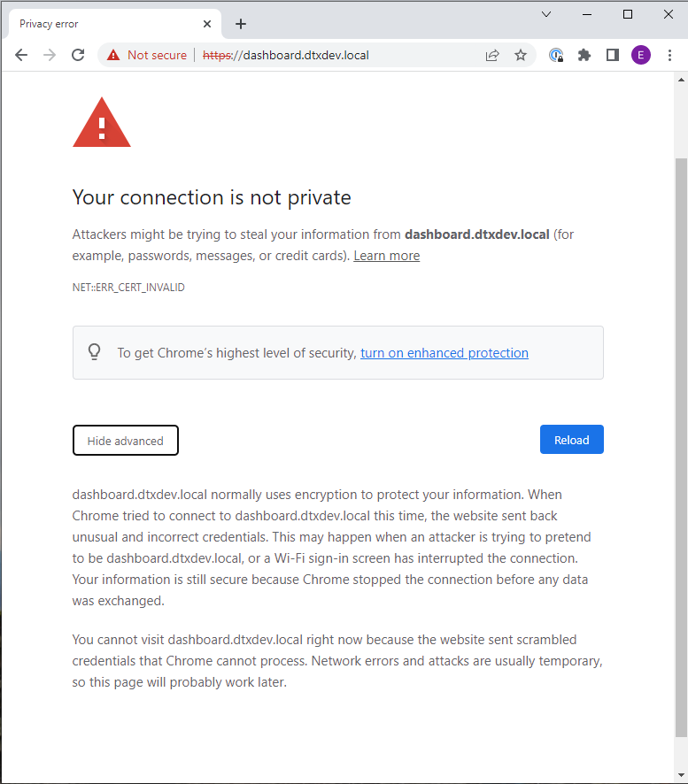
Task: Click the back navigation arrow
Action: (x=21, y=55)
